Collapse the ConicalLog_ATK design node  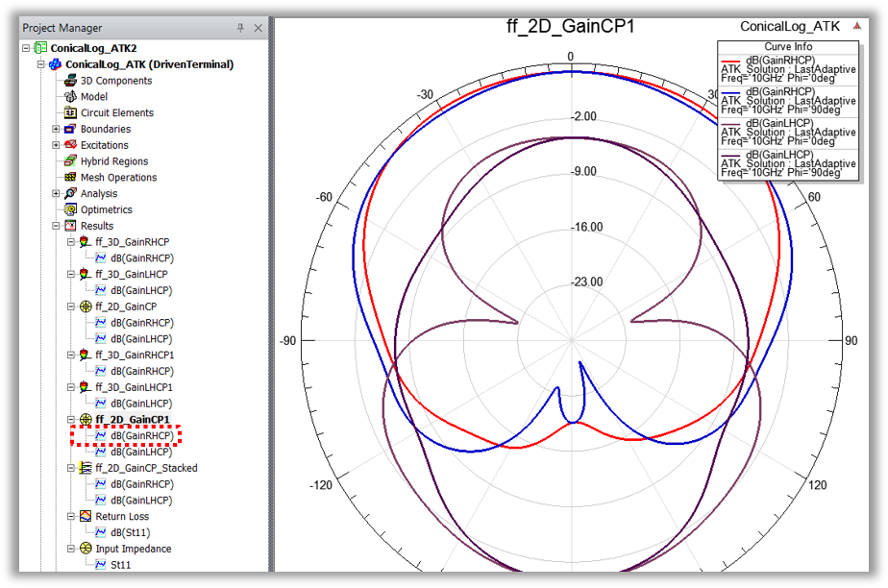click(x=40, y=64)
